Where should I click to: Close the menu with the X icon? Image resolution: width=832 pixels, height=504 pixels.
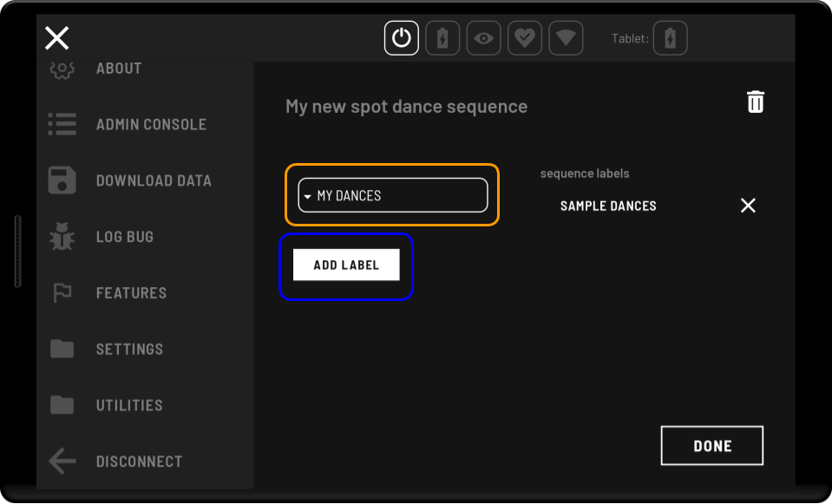coord(57,38)
